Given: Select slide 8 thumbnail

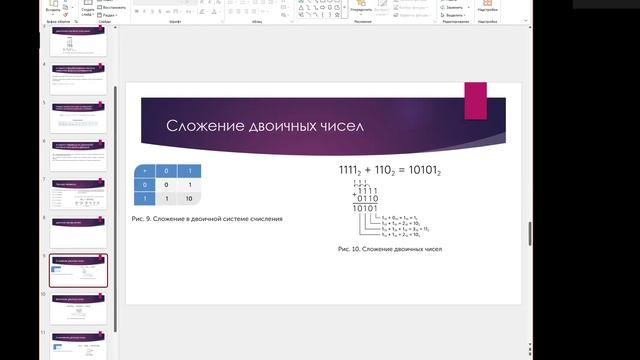Looking at the screenshot, I should tap(78, 232).
